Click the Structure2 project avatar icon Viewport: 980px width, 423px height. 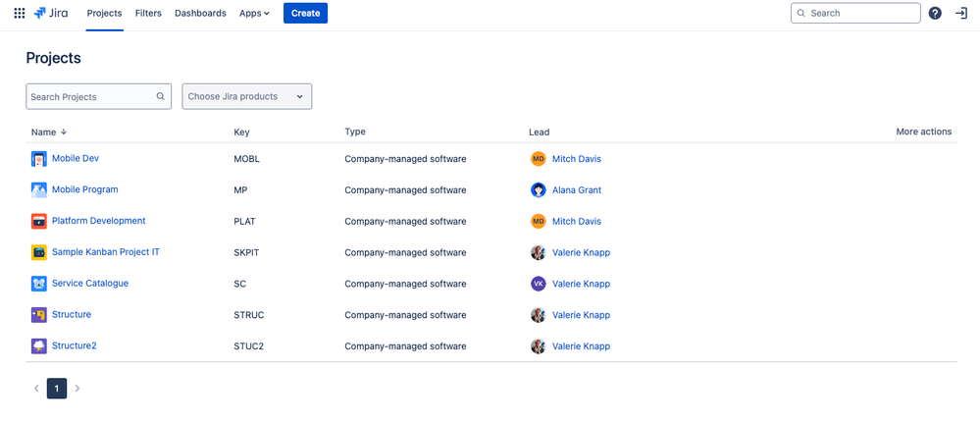point(39,346)
